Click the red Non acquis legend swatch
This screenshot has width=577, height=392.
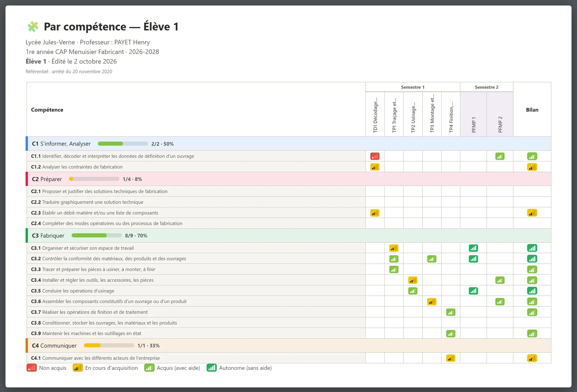32,368
